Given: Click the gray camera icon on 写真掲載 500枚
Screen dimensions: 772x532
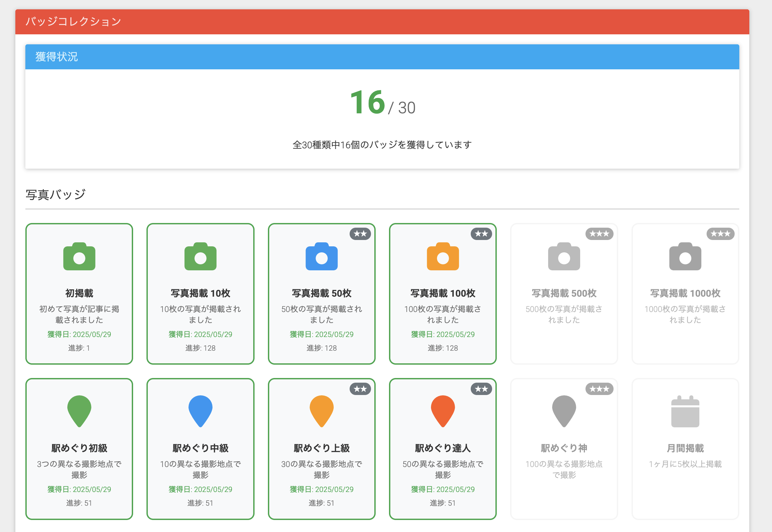Looking at the screenshot, I should (x=564, y=256).
